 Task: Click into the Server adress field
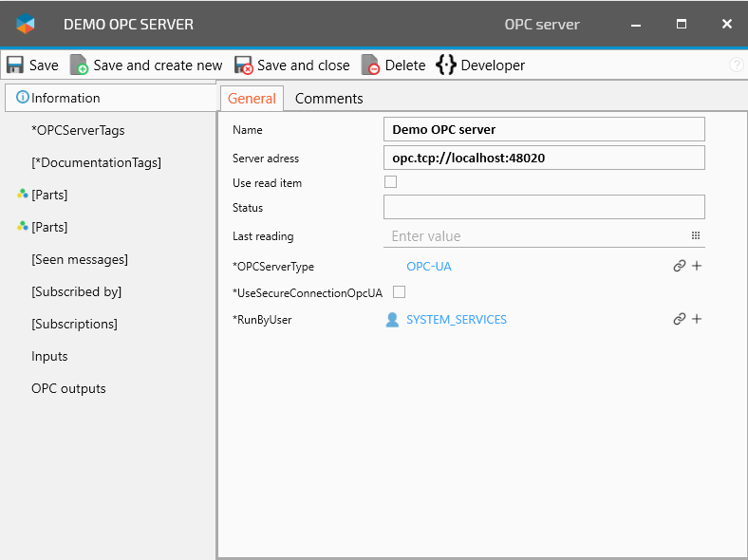click(544, 158)
